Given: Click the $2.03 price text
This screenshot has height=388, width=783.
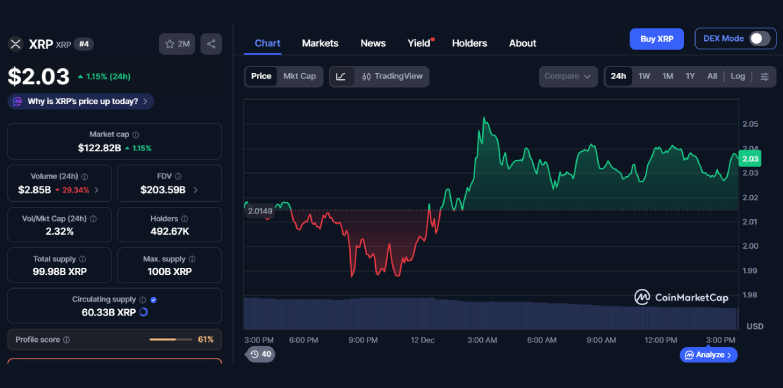Looking at the screenshot, I should click(x=38, y=76).
